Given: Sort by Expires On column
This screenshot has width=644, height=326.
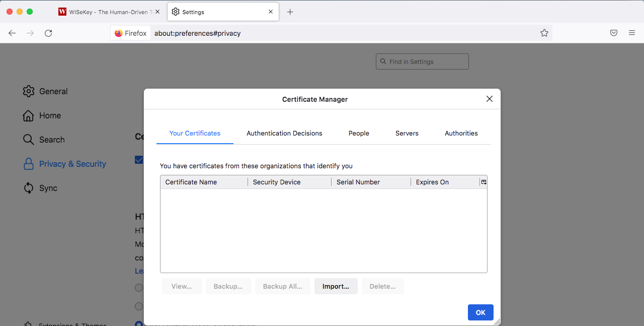Looking at the screenshot, I should [445, 182].
